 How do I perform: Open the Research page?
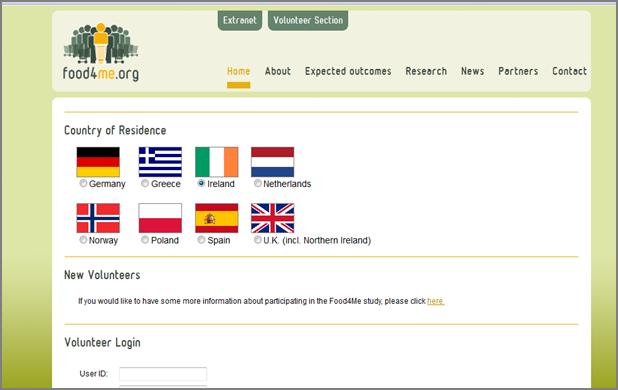[x=426, y=71]
